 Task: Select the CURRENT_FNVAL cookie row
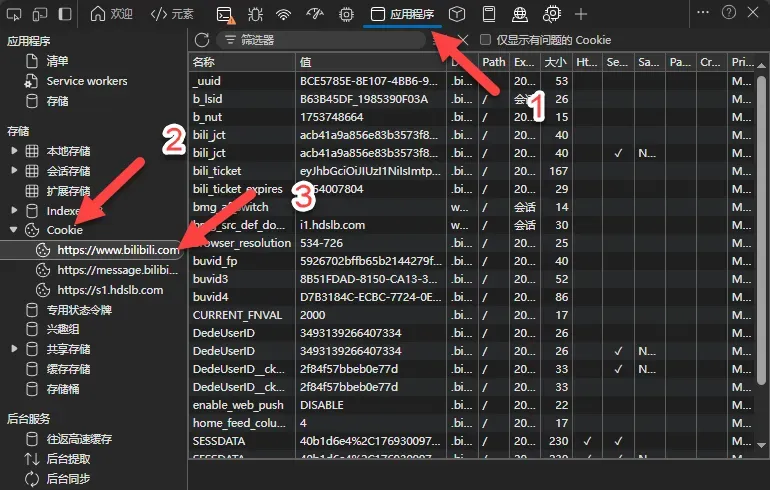471,315
